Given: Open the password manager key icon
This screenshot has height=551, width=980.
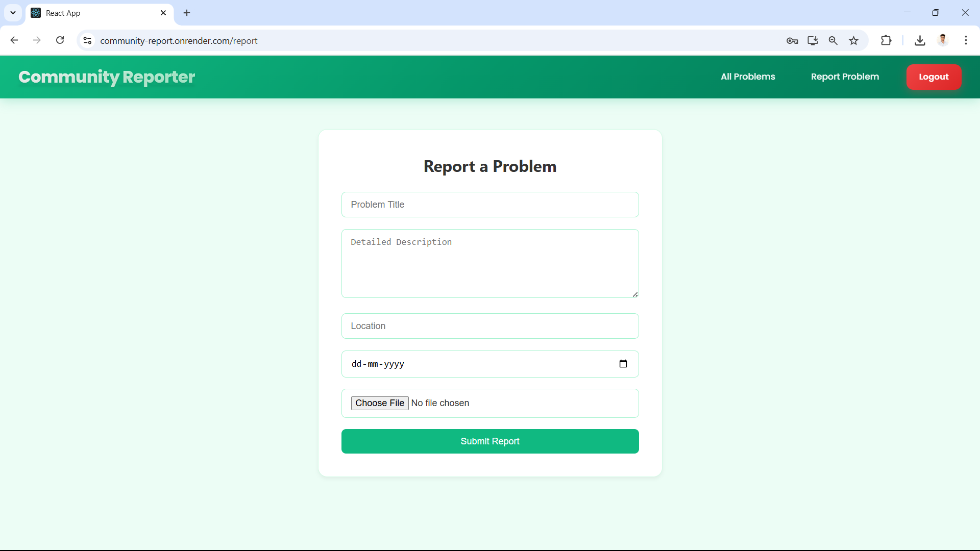Looking at the screenshot, I should click(x=792, y=41).
